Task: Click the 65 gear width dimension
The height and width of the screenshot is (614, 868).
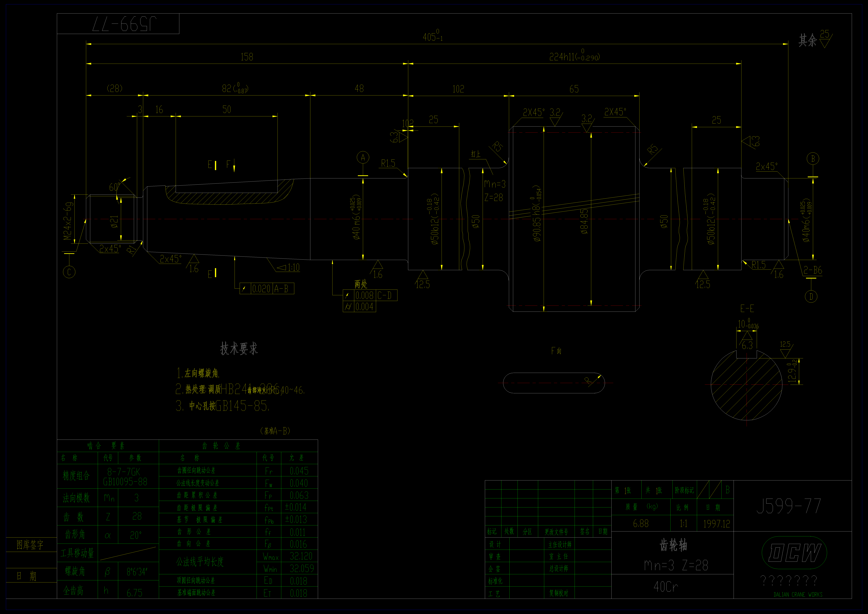Action: [x=574, y=89]
